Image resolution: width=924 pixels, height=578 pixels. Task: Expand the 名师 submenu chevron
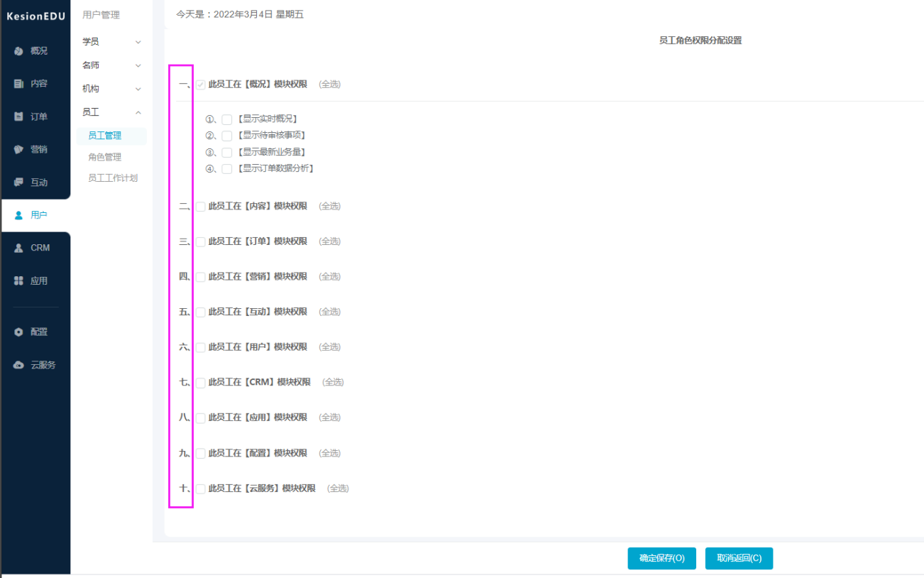138,66
